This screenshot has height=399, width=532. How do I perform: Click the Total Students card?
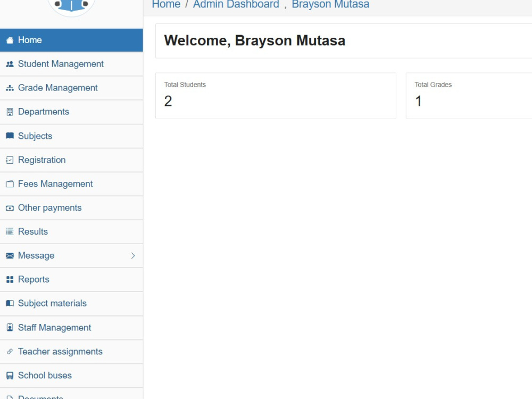(x=276, y=96)
